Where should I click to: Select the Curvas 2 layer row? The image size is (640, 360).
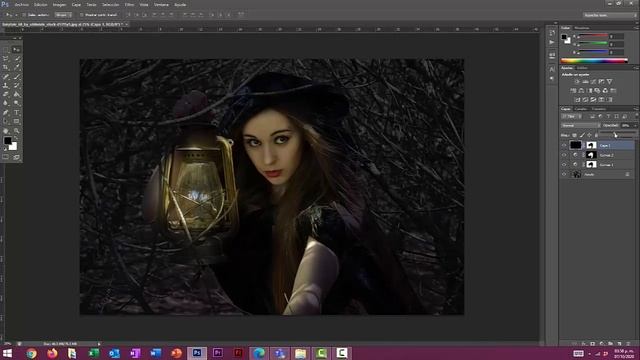point(598,155)
